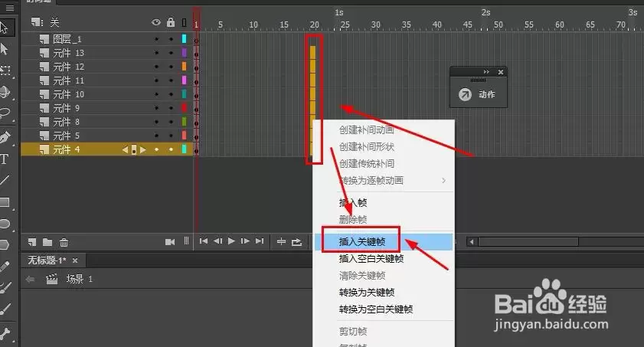Select the Rectangle tool

(5, 201)
